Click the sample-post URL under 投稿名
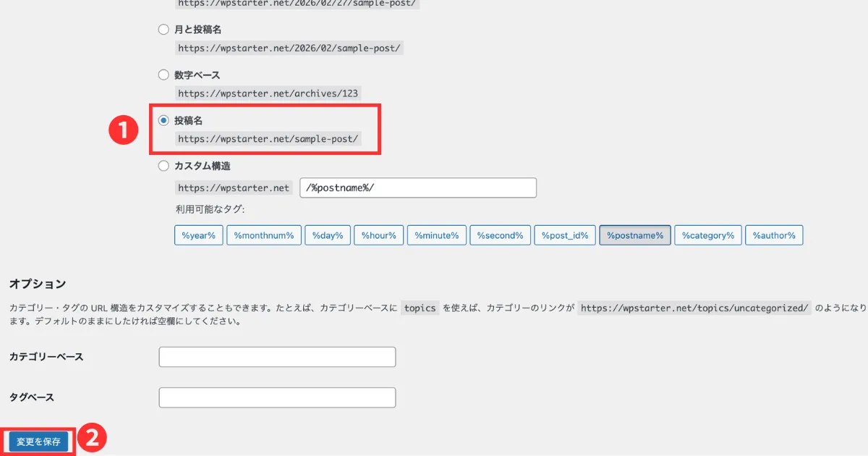Image resolution: width=868 pixels, height=456 pixels. 268,138
